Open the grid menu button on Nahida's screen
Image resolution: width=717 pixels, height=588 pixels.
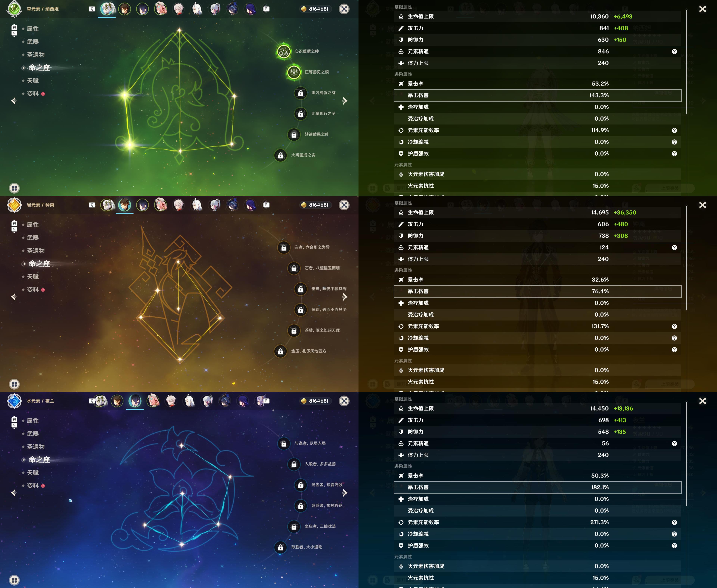[x=14, y=188]
